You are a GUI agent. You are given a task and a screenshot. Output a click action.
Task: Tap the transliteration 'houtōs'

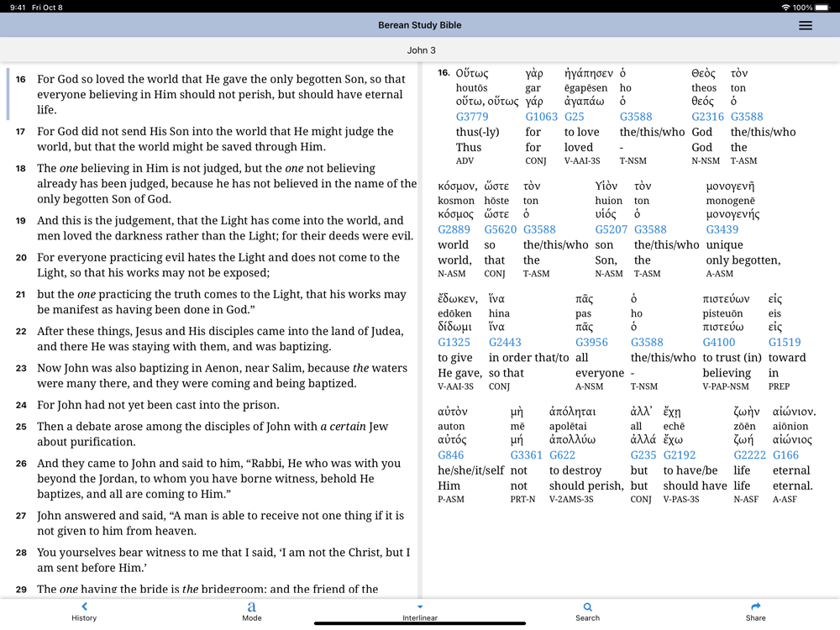[471, 88]
